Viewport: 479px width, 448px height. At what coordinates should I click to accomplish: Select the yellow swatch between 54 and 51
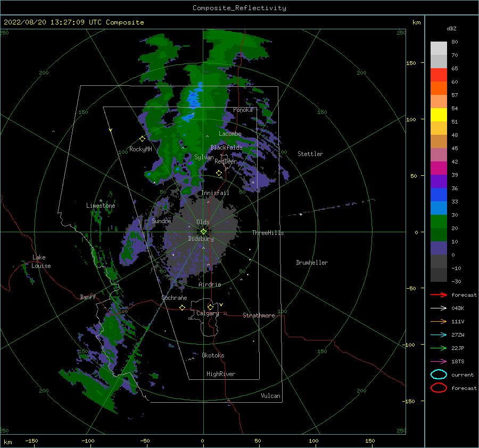439,115
